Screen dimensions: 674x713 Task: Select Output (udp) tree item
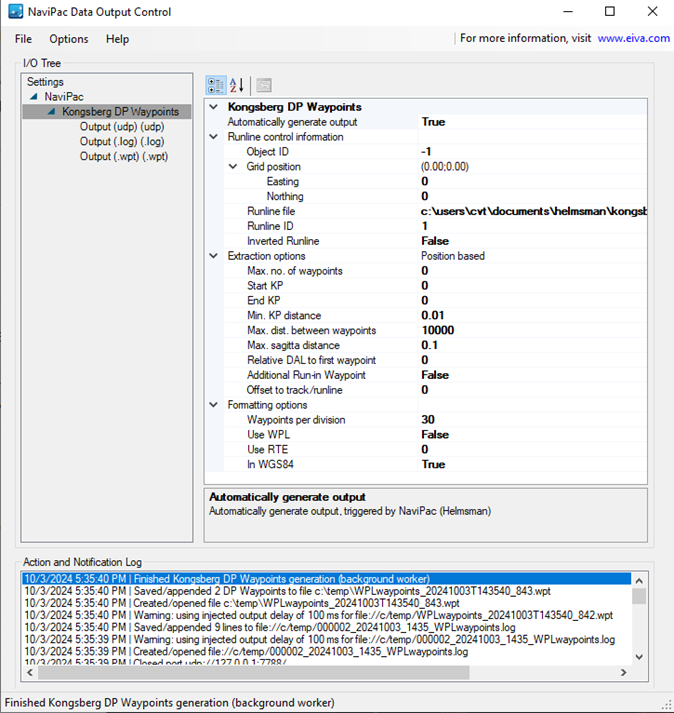(122, 126)
